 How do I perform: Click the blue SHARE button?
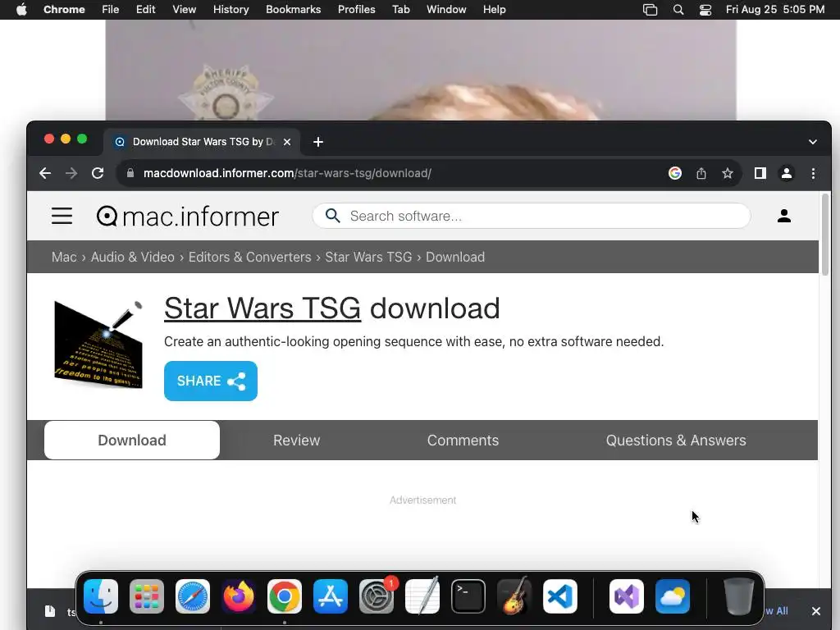point(211,381)
